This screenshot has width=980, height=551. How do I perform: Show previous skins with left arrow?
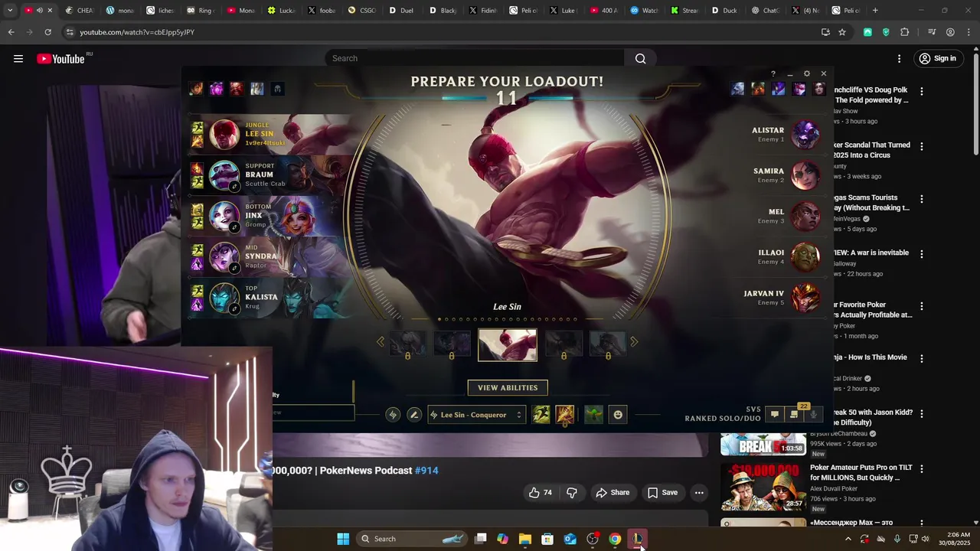click(x=381, y=342)
